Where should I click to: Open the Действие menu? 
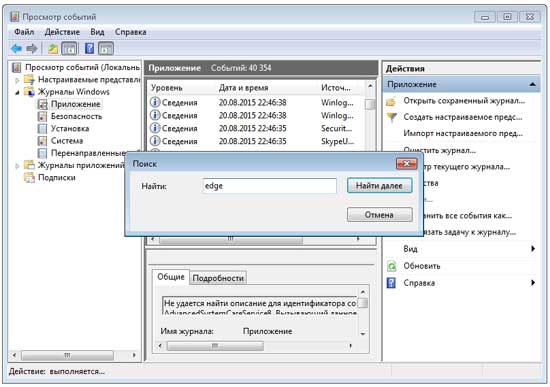pyautogui.click(x=62, y=32)
